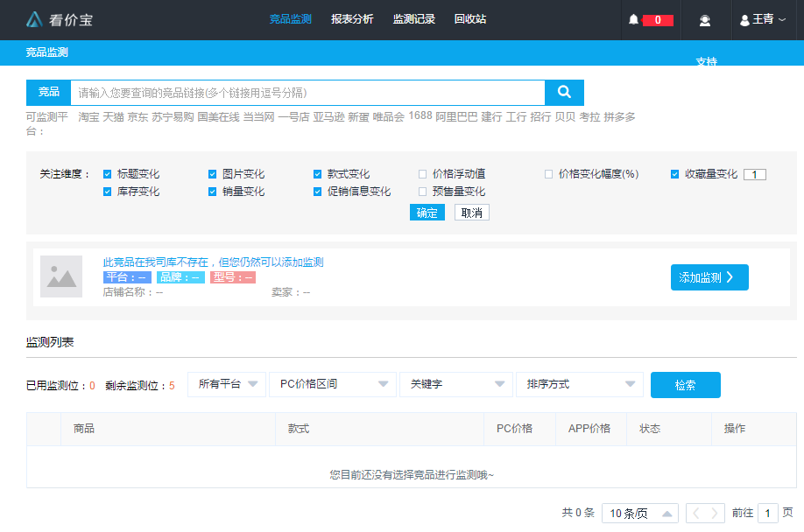Click the user profile icon for 王青
The width and height of the screenshot is (804, 532).
[744, 20]
